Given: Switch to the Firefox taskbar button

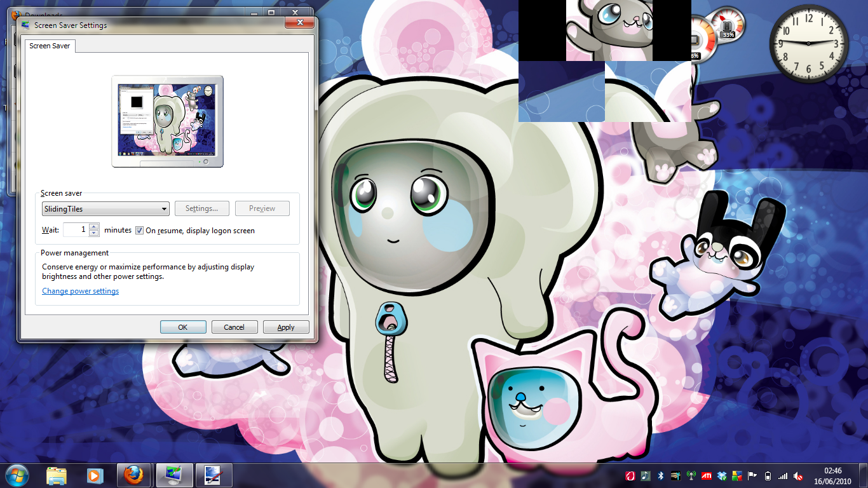Looking at the screenshot, I should point(134,475).
